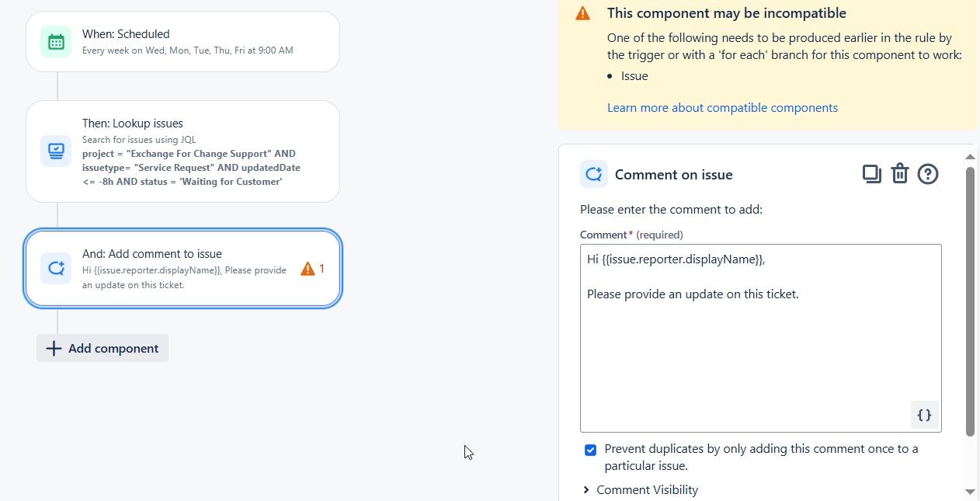Click the warning triangle on Add comment component
This screenshot has width=980, height=501.
coord(307,269)
